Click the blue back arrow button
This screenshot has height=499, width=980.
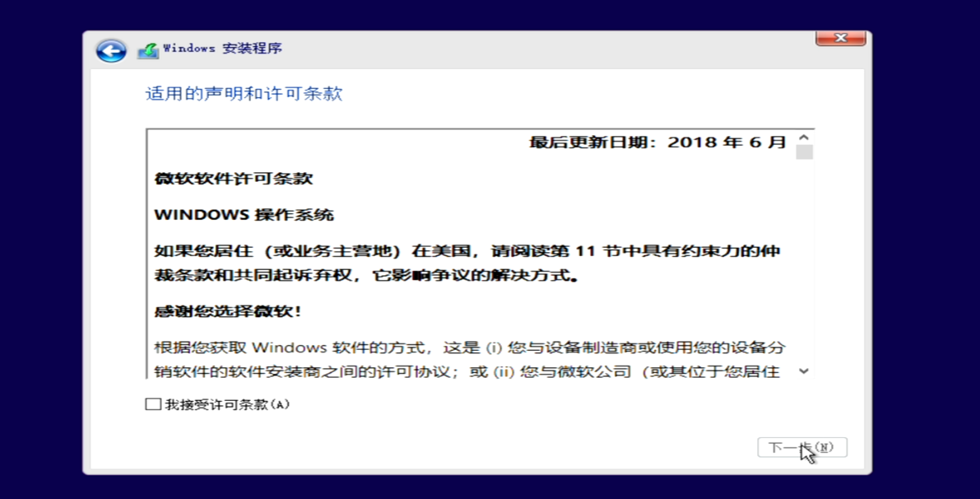click(111, 50)
